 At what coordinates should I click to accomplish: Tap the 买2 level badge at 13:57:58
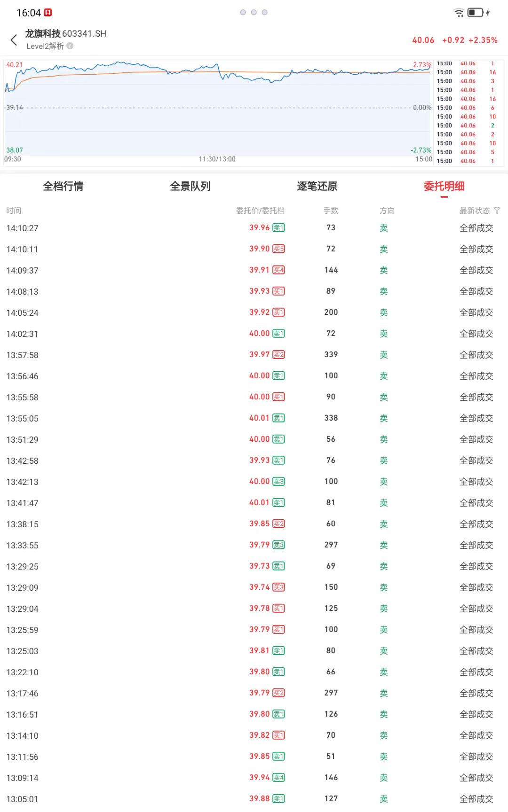point(278,355)
